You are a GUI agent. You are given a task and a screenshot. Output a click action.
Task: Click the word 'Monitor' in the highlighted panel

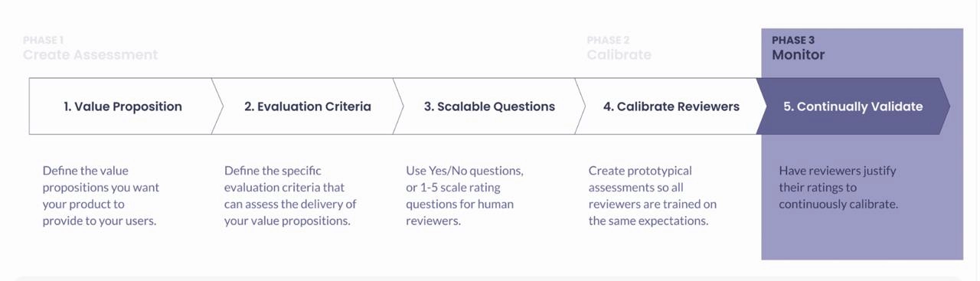pos(799,55)
